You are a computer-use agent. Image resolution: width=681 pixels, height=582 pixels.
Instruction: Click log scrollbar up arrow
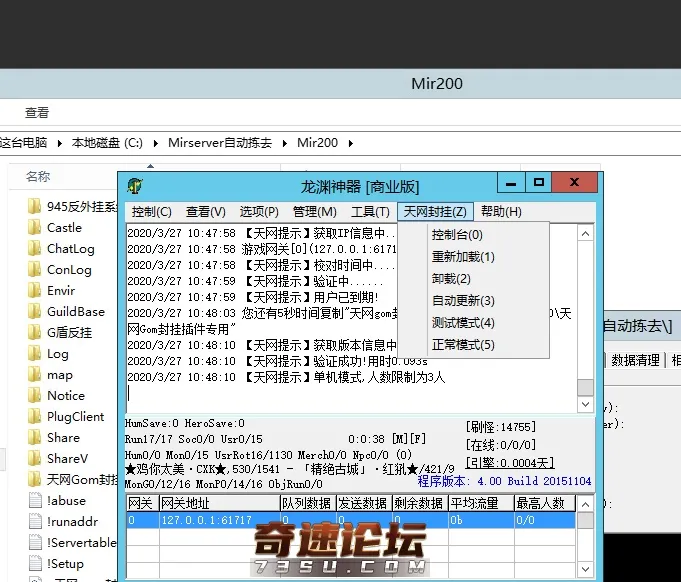585,234
